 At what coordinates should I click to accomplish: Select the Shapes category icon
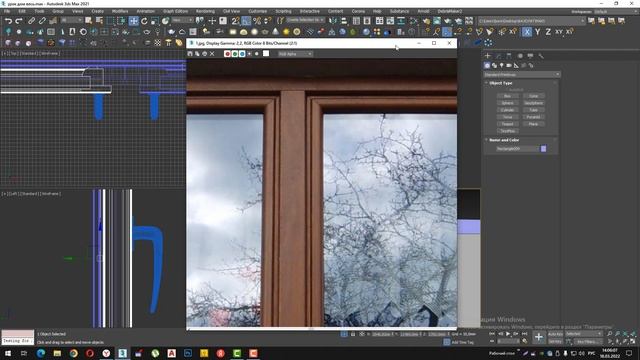click(494, 65)
